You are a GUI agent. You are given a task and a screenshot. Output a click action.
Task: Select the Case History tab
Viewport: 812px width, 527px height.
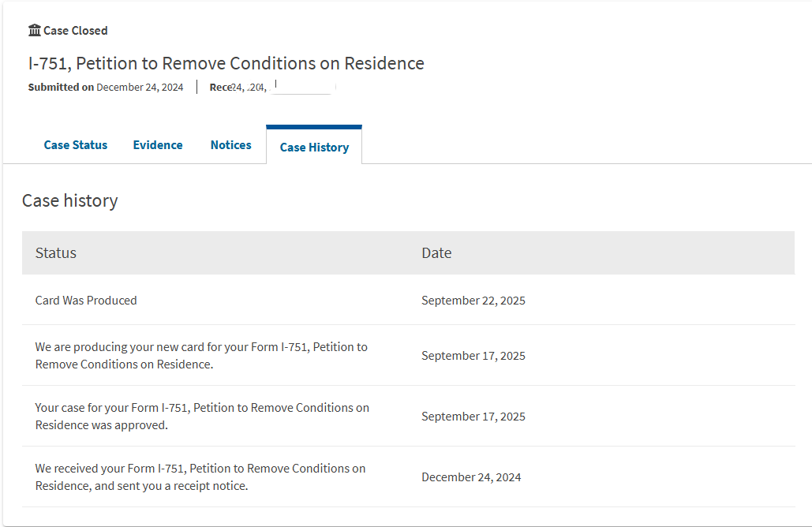[x=314, y=147]
